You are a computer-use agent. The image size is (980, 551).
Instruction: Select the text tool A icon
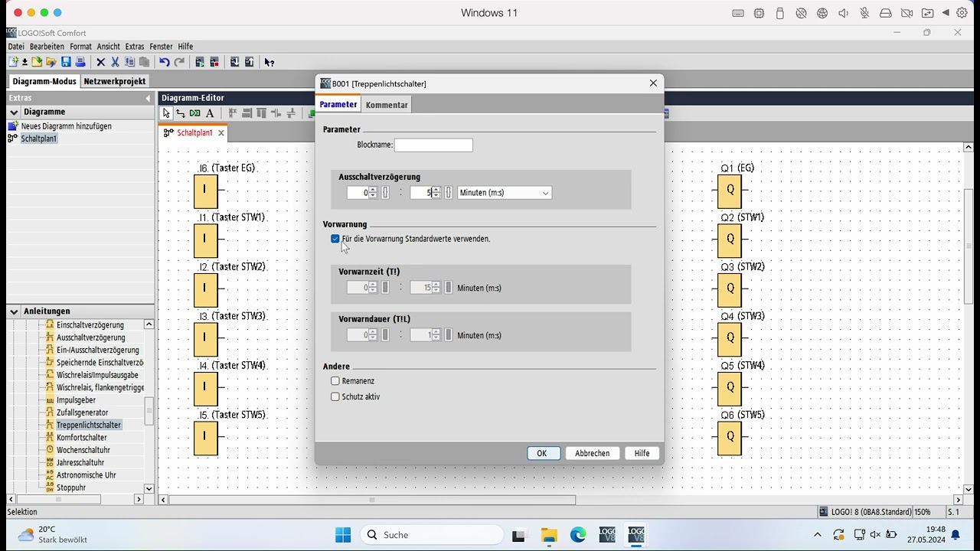(x=210, y=113)
